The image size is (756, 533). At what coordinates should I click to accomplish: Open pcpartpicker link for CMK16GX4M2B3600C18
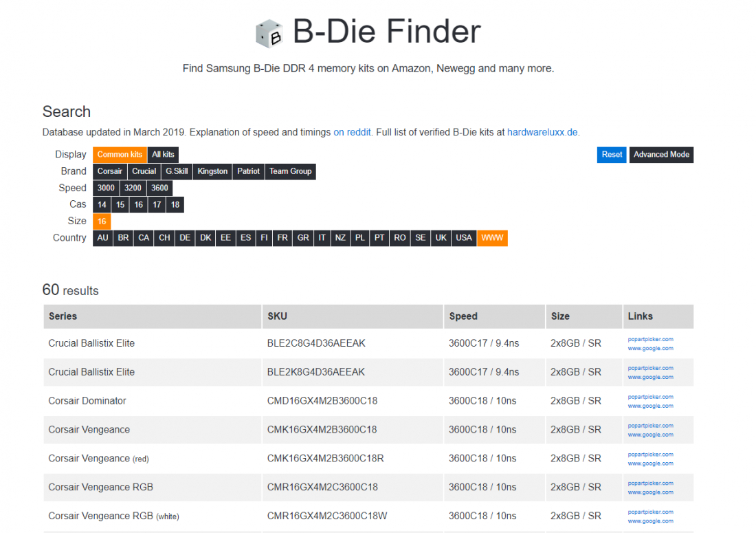pos(650,426)
